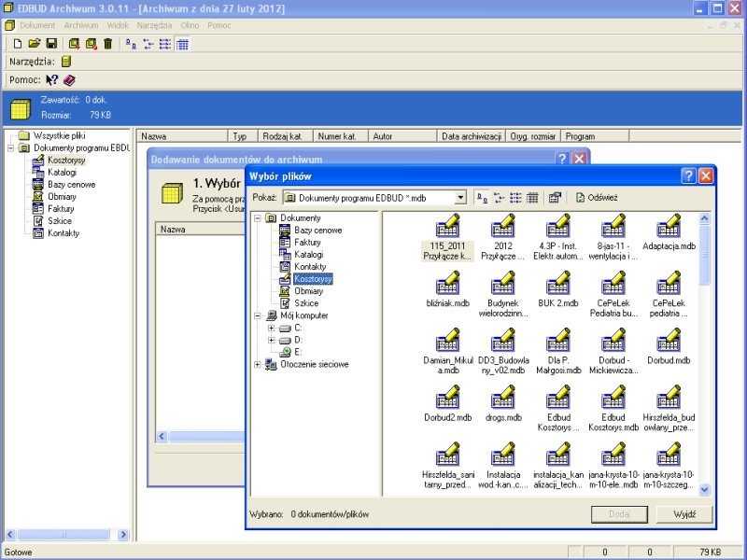Image resolution: width=747 pixels, height=560 pixels.
Task: Click the Nazwa column header in main window
Action: [182, 136]
